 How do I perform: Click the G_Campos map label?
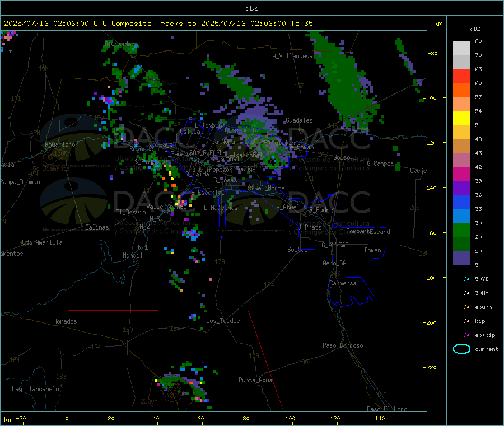(381, 163)
